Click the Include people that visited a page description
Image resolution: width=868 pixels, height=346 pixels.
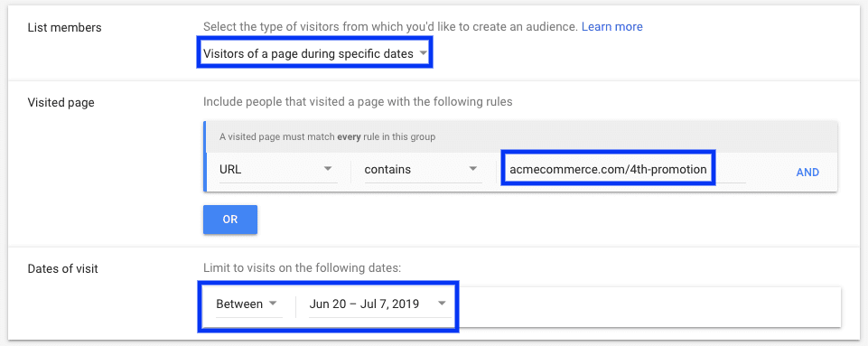click(358, 102)
